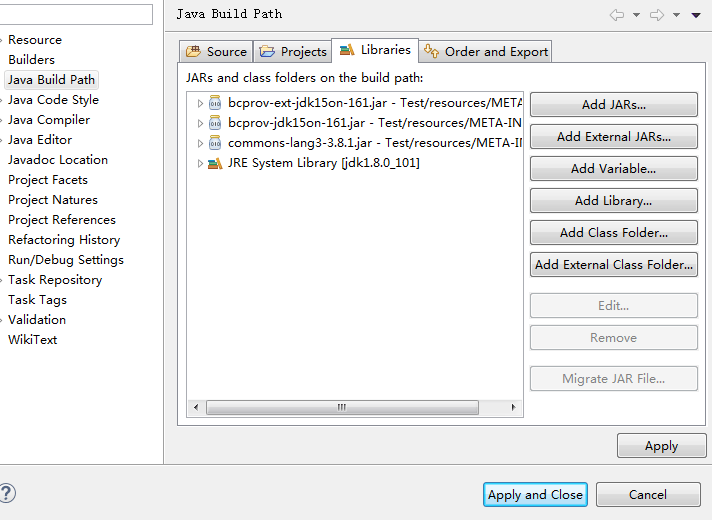Expand the Java Compiler category
712x520 pixels.
click(x=2, y=120)
